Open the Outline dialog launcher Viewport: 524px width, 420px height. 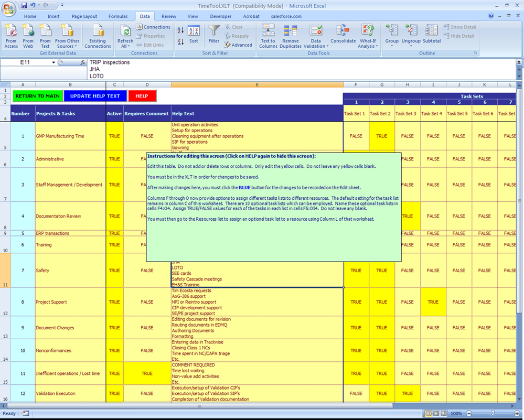coord(476,53)
